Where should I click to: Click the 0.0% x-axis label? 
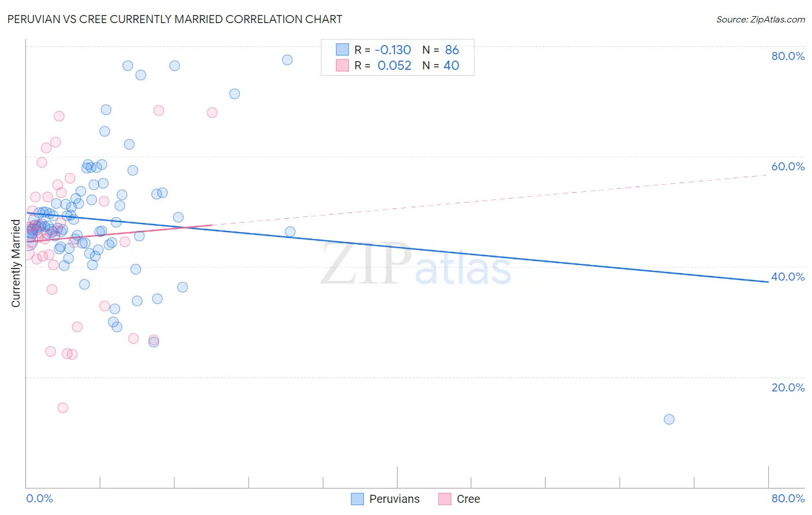[x=39, y=498]
